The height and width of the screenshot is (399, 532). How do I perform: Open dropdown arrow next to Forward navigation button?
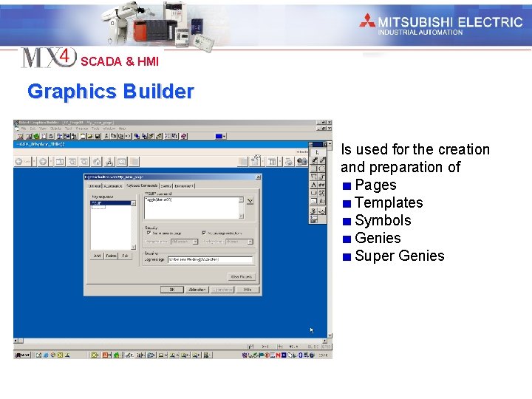51,162
